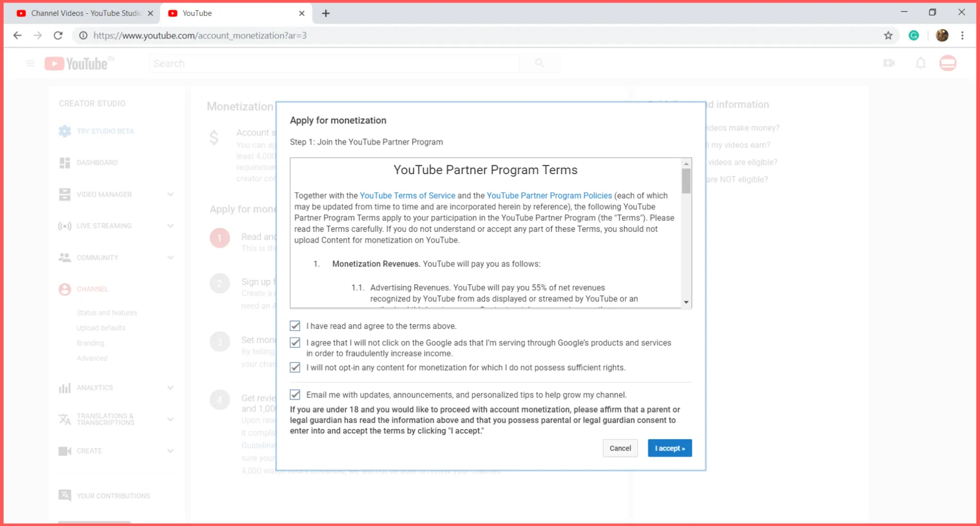Expand the Community section
This screenshot has height=526, width=980.
[x=170, y=257]
